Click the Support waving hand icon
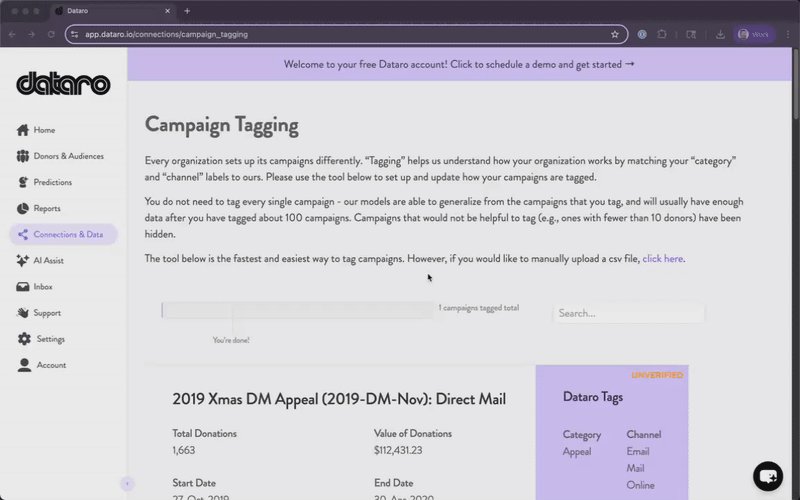Image resolution: width=800 pixels, height=500 pixels. click(22, 313)
